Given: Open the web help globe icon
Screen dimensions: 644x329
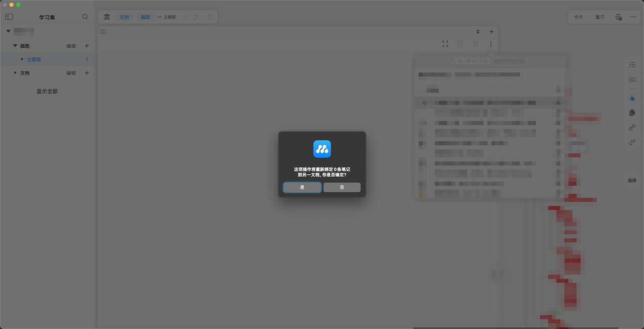Looking at the screenshot, I should (619, 17).
